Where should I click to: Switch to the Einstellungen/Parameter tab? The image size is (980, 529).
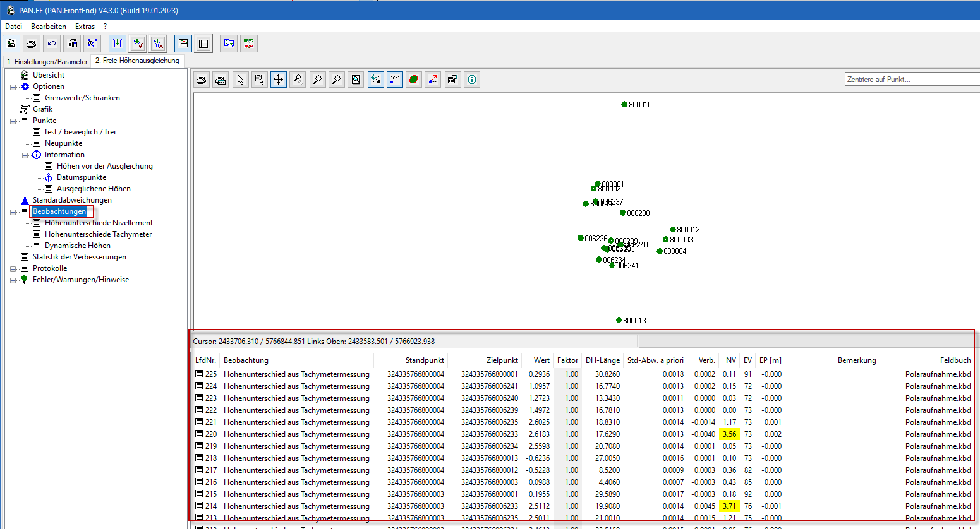click(47, 61)
